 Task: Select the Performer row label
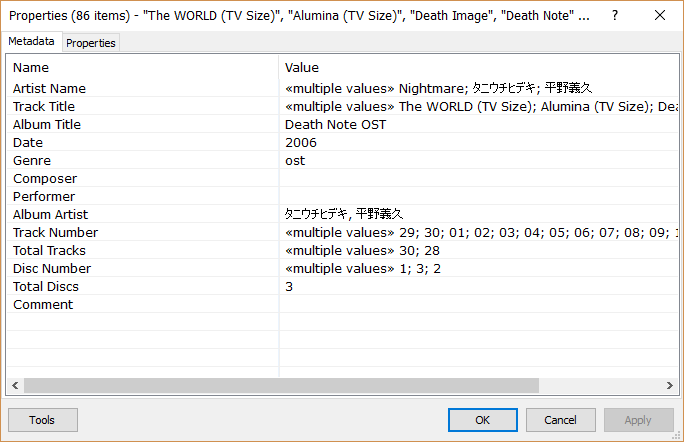44,196
